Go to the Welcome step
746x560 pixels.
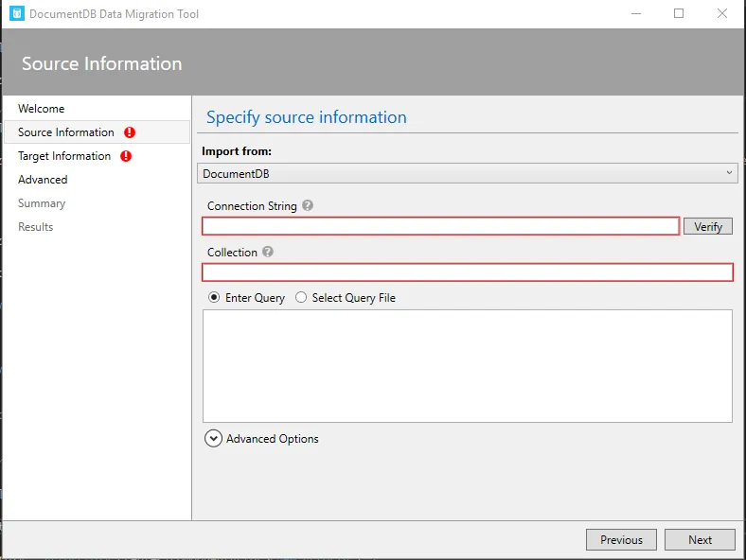(42, 109)
